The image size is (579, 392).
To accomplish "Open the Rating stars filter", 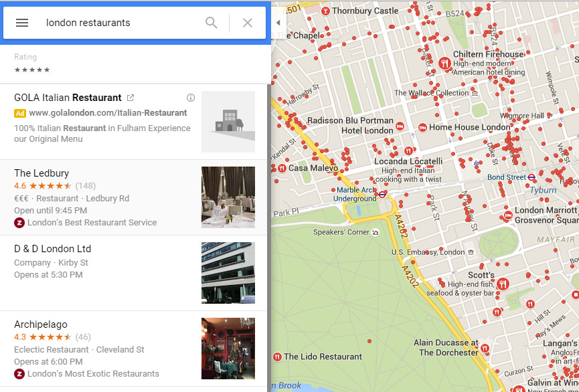I will pos(31,70).
